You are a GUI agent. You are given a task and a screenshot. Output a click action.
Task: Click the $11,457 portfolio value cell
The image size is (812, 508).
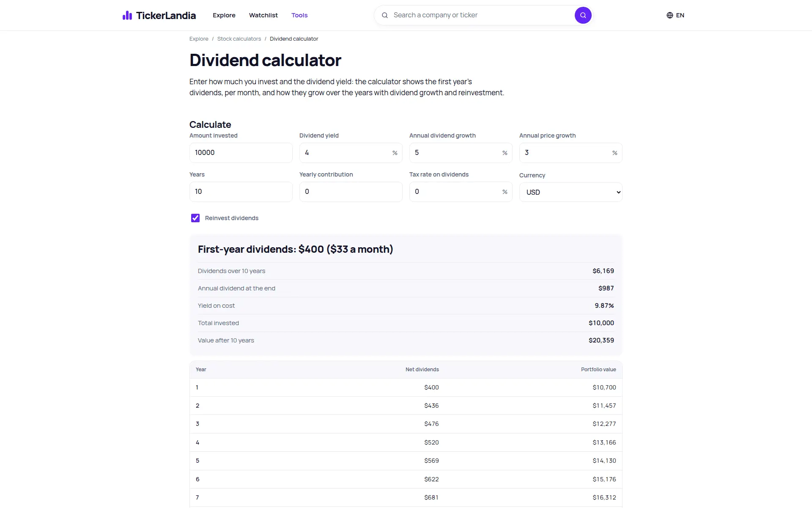(x=604, y=406)
